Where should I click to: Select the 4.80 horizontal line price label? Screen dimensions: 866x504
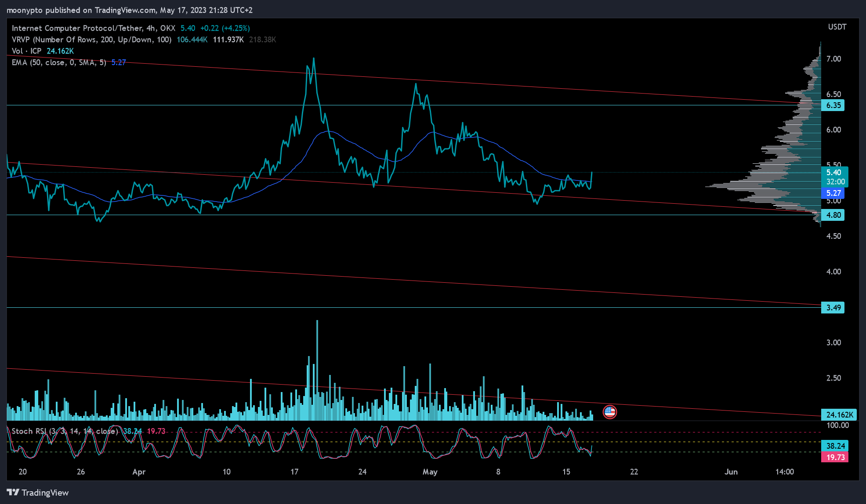coord(833,215)
